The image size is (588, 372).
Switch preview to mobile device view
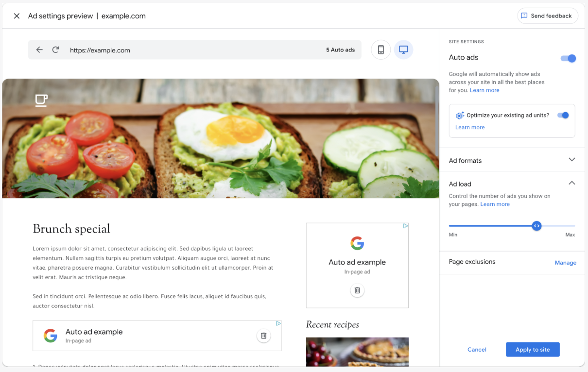381,50
